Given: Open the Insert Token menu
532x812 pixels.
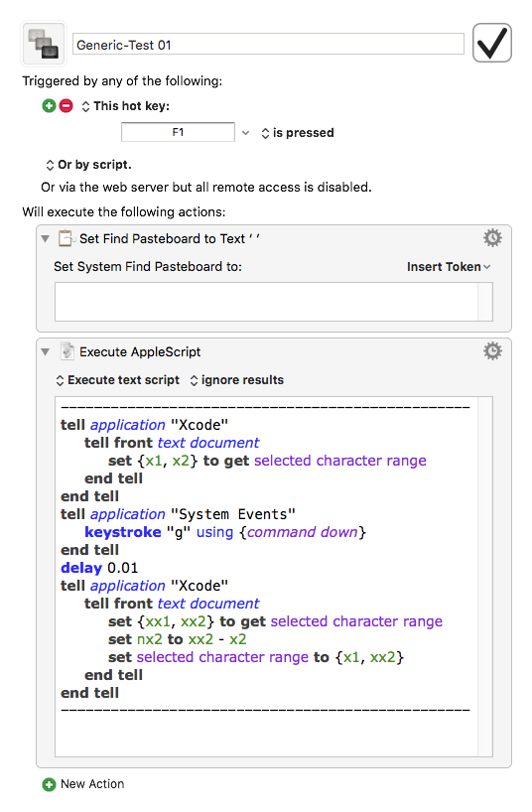Looking at the screenshot, I should coord(449,267).
